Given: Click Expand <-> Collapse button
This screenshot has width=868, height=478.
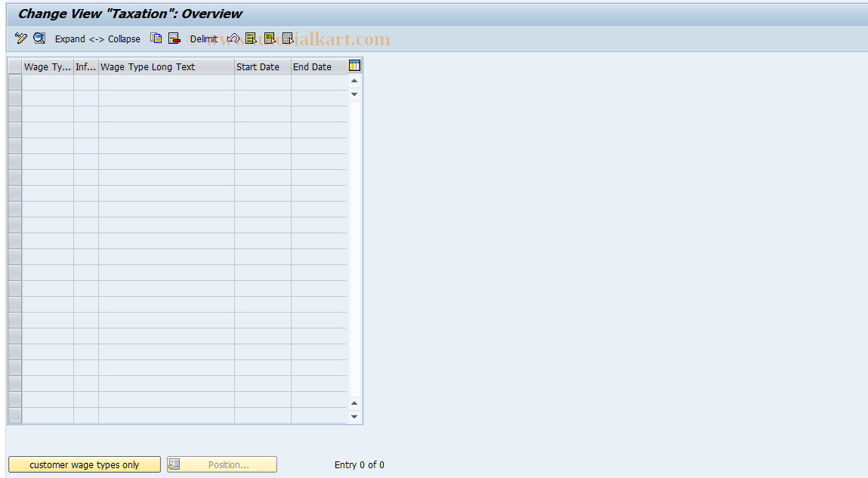Looking at the screenshot, I should click(97, 39).
